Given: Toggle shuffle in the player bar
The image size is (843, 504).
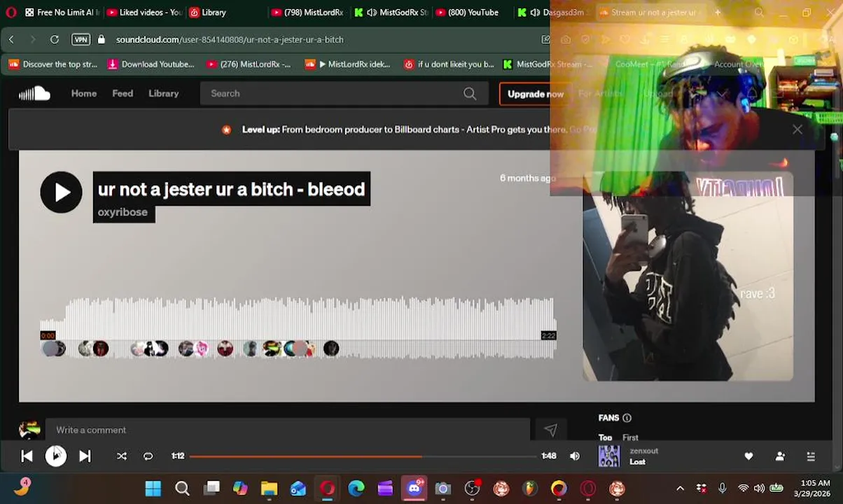Looking at the screenshot, I should coord(121,456).
